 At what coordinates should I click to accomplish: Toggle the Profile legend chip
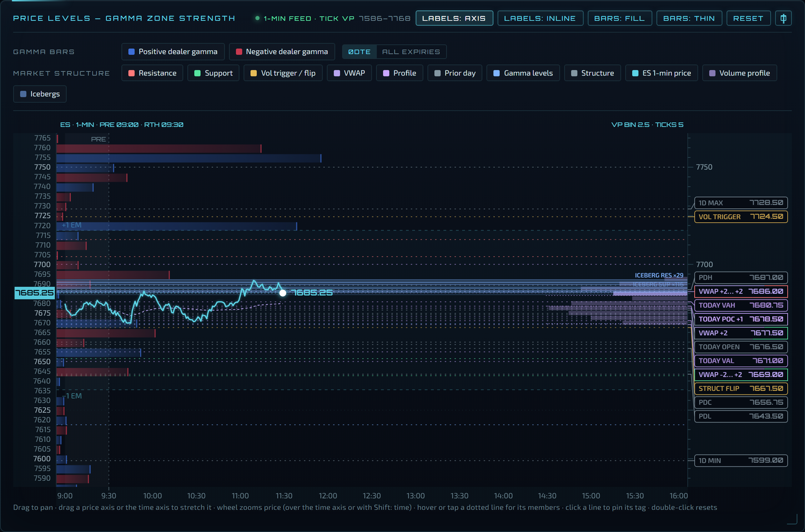point(399,73)
